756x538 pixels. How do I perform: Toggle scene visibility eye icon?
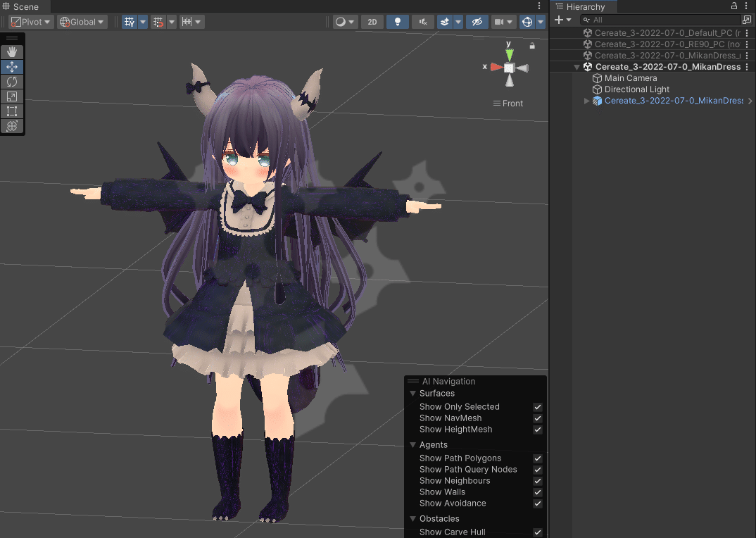tap(477, 22)
